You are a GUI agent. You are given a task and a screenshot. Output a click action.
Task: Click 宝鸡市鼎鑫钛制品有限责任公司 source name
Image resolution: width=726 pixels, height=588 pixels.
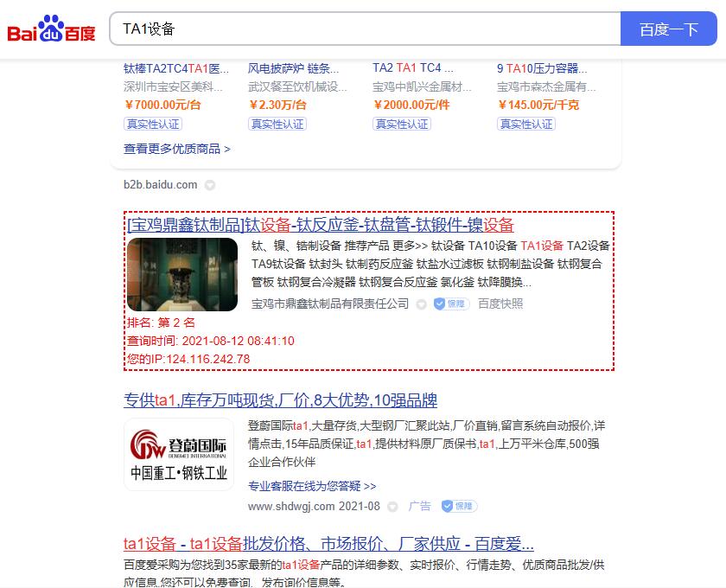pos(330,304)
